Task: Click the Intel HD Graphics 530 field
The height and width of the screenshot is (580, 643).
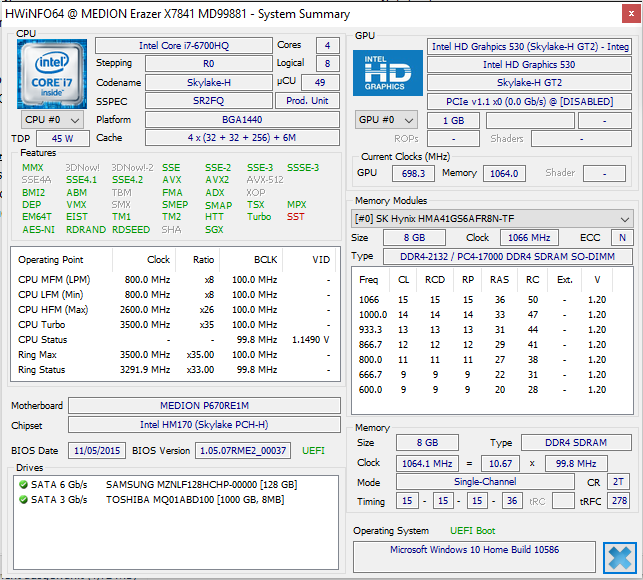Action: (529, 64)
